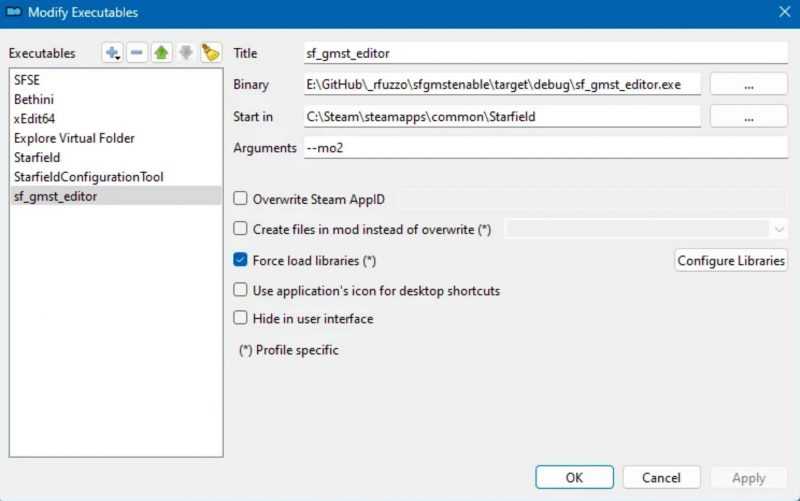Click the OK button
800x501 pixels.
[x=574, y=478]
